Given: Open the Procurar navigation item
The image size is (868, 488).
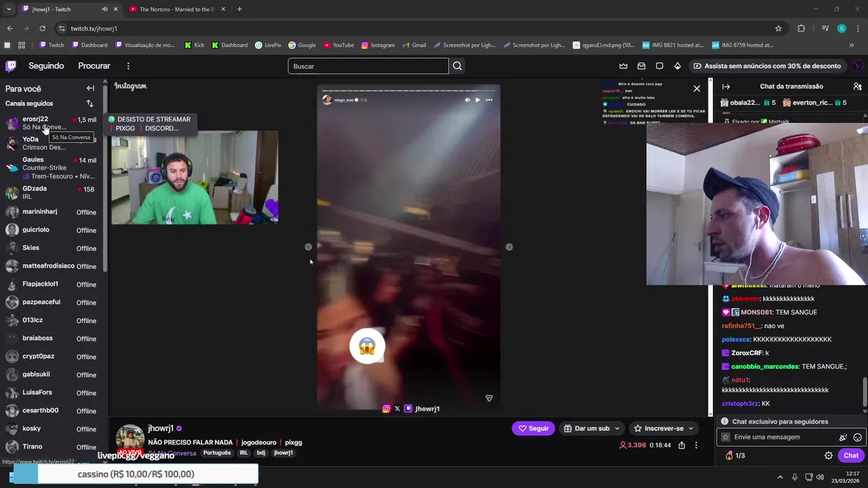Looking at the screenshot, I should click(x=94, y=66).
